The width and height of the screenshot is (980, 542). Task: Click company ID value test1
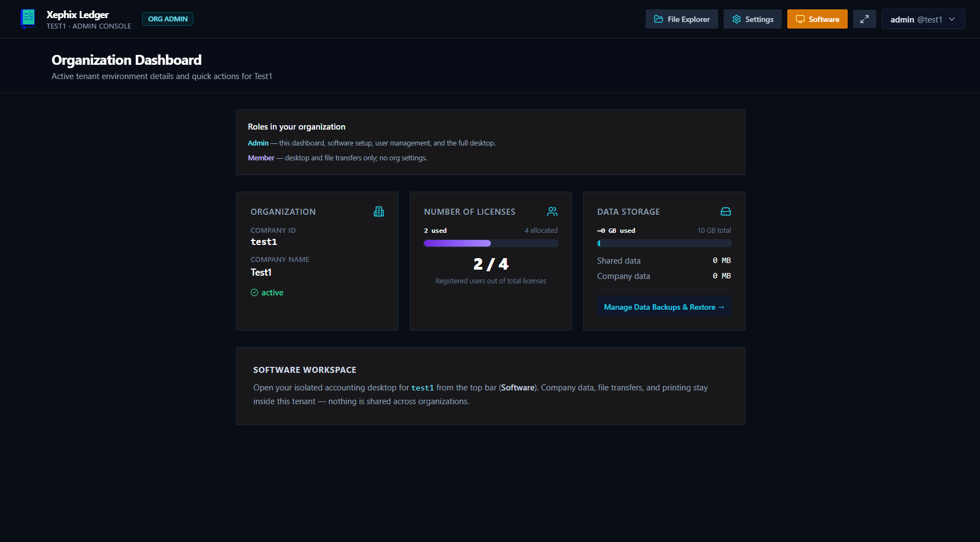pyautogui.click(x=264, y=242)
